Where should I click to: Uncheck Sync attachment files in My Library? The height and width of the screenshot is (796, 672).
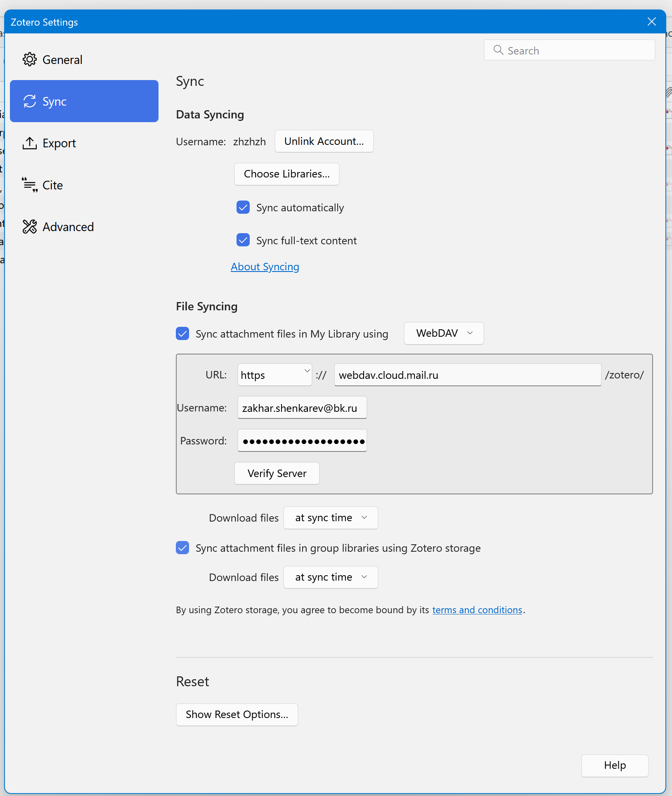pos(182,333)
